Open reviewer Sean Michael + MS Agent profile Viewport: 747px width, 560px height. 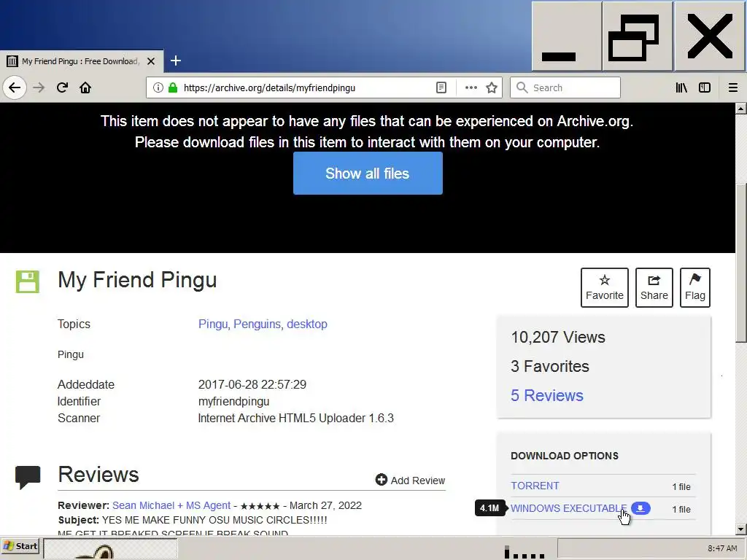pos(171,505)
